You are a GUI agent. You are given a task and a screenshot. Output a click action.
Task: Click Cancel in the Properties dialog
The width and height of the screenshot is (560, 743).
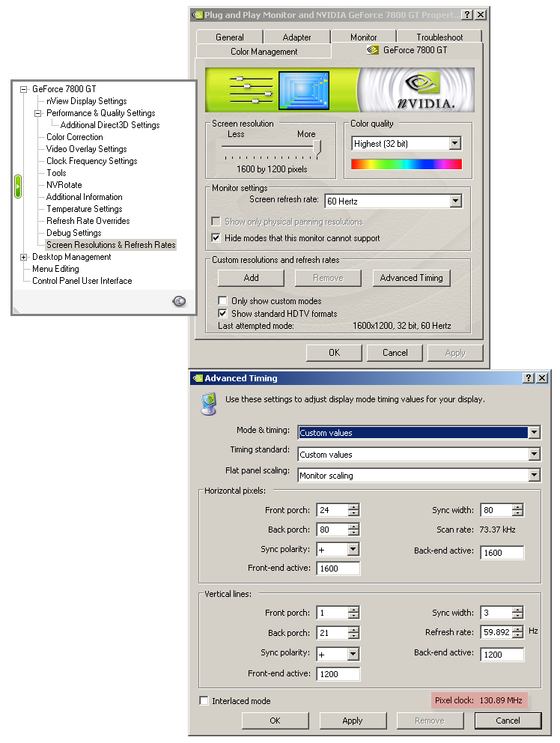point(395,353)
